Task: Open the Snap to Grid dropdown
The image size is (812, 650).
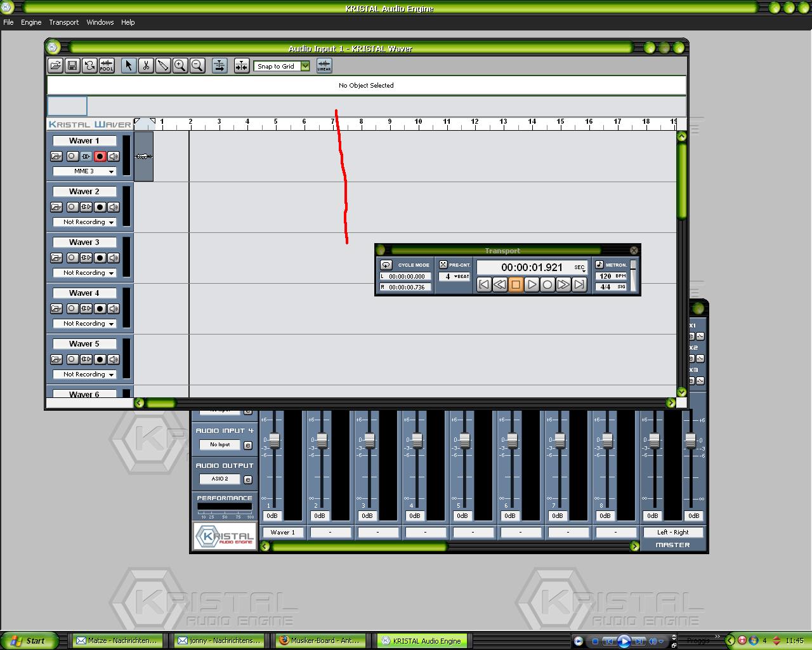Action: (282, 66)
